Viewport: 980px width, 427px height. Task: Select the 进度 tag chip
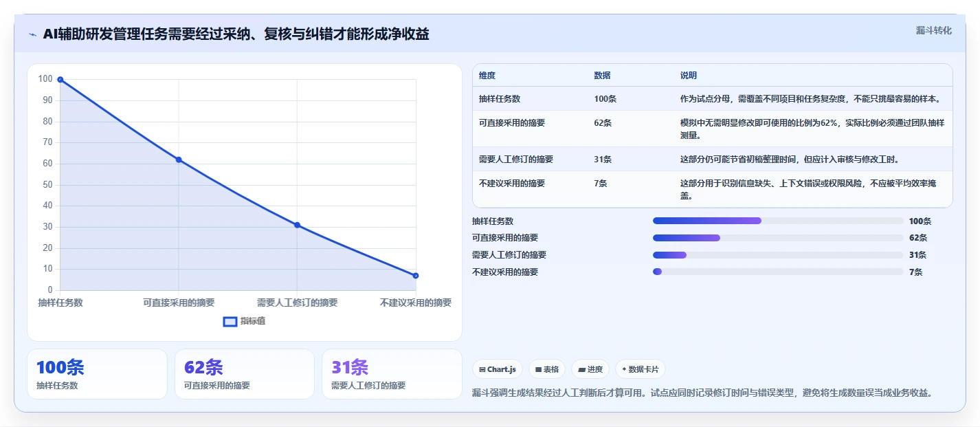pos(590,369)
